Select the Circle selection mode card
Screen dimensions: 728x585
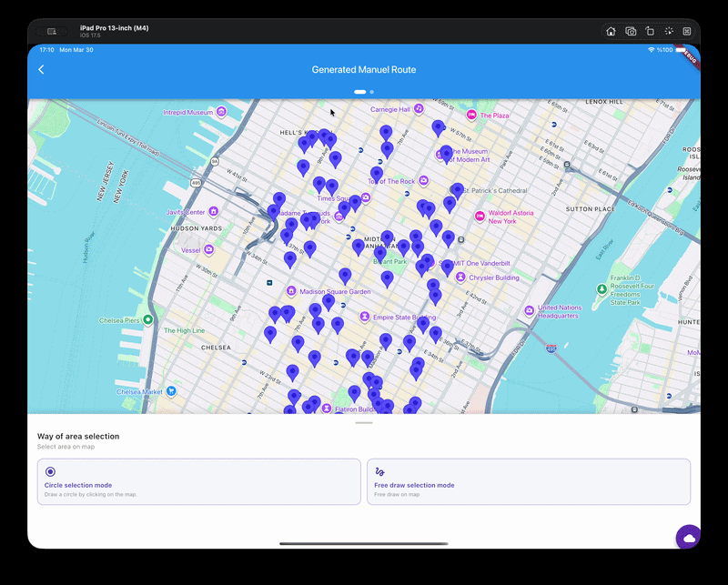click(x=199, y=481)
